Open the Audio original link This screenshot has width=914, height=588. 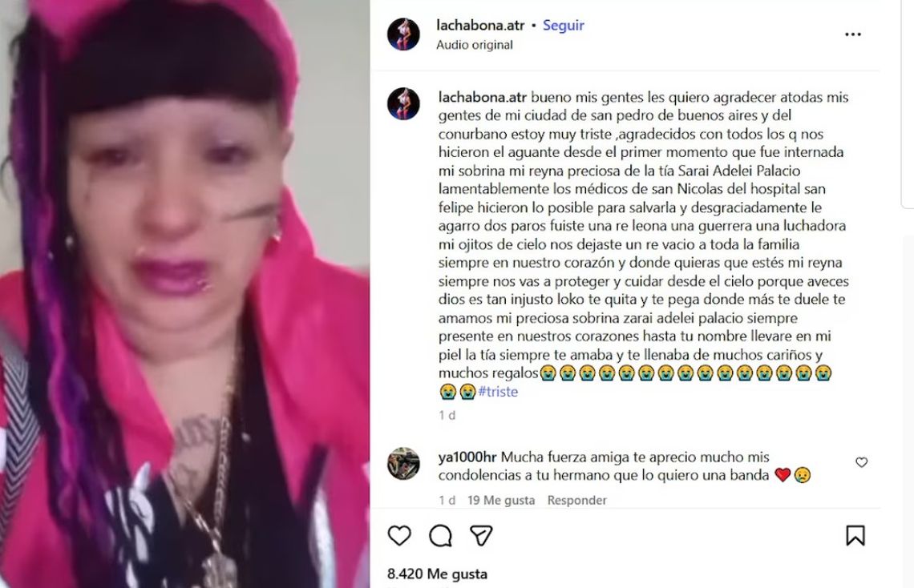coord(475,45)
